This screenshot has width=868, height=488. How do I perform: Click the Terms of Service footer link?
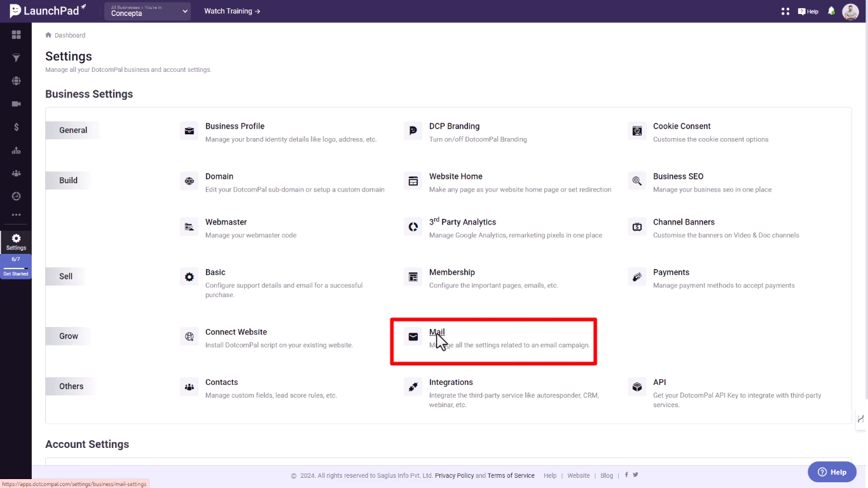[511, 475]
